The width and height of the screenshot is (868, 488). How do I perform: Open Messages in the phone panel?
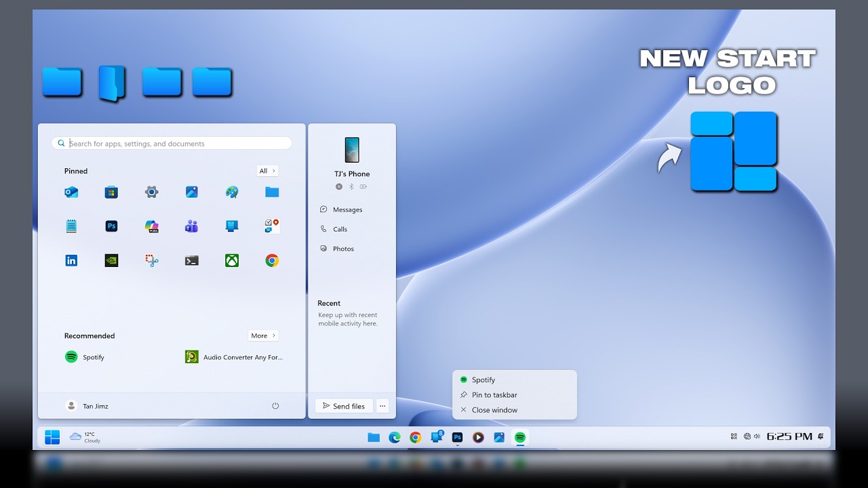(341, 210)
